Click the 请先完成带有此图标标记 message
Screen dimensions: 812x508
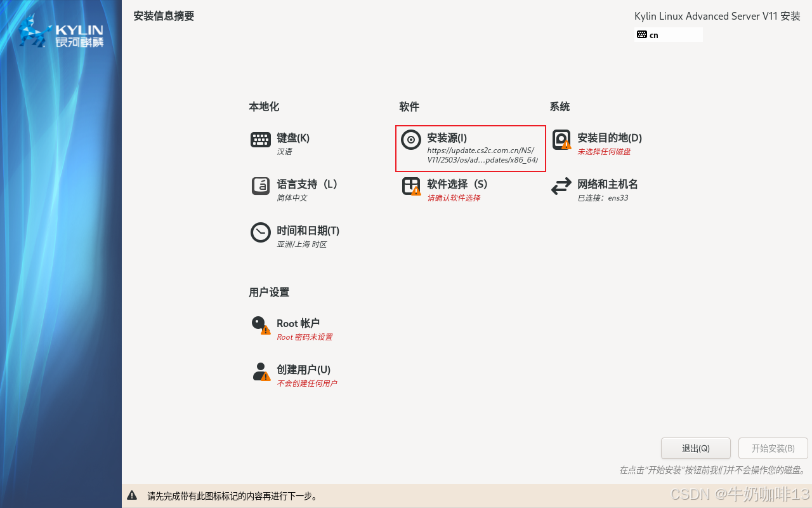232,496
